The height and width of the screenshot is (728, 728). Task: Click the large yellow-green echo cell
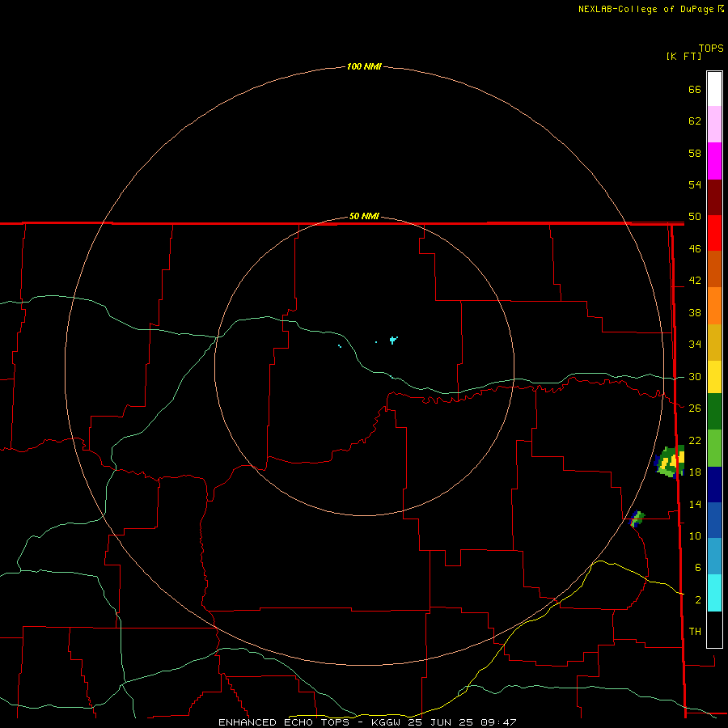(x=670, y=461)
